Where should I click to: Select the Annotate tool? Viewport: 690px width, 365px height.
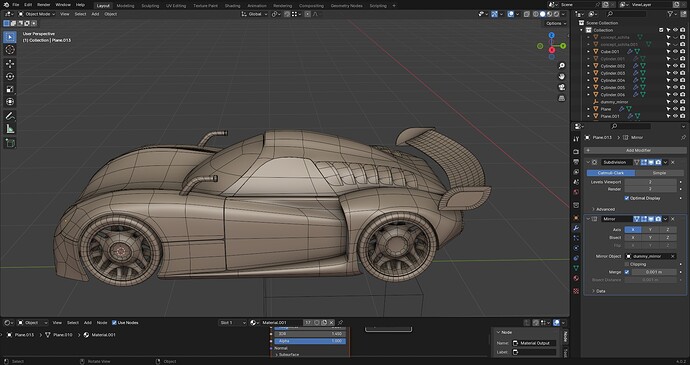10,116
